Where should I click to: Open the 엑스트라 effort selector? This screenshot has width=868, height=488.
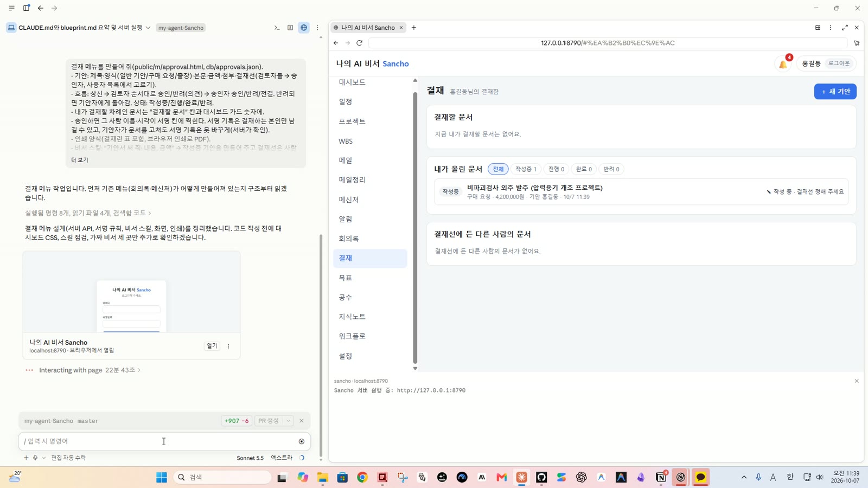click(282, 458)
